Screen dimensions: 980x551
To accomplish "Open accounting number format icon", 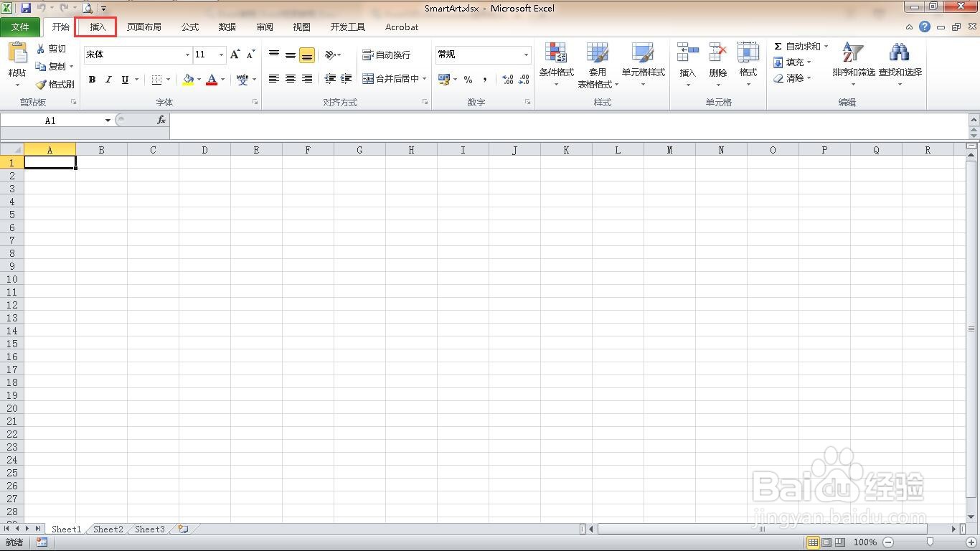I will [x=444, y=80].
